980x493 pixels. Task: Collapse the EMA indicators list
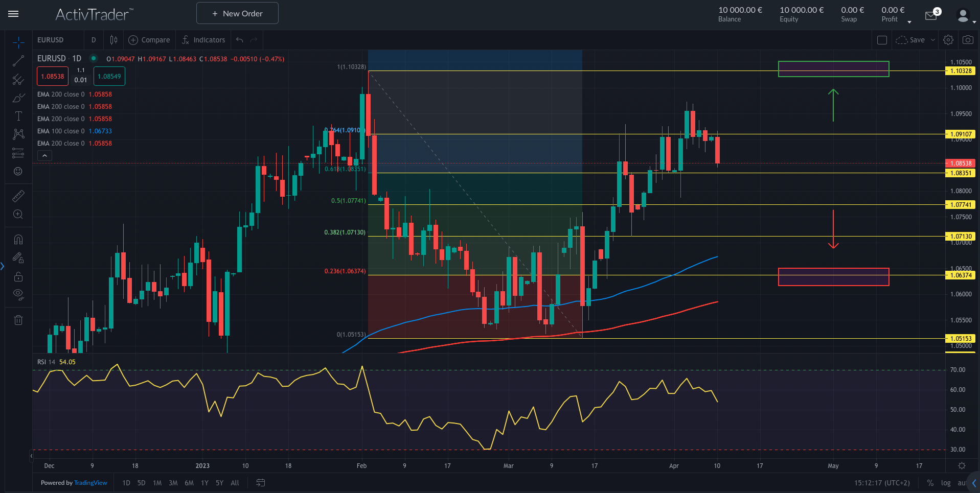(x=44, y=155)
